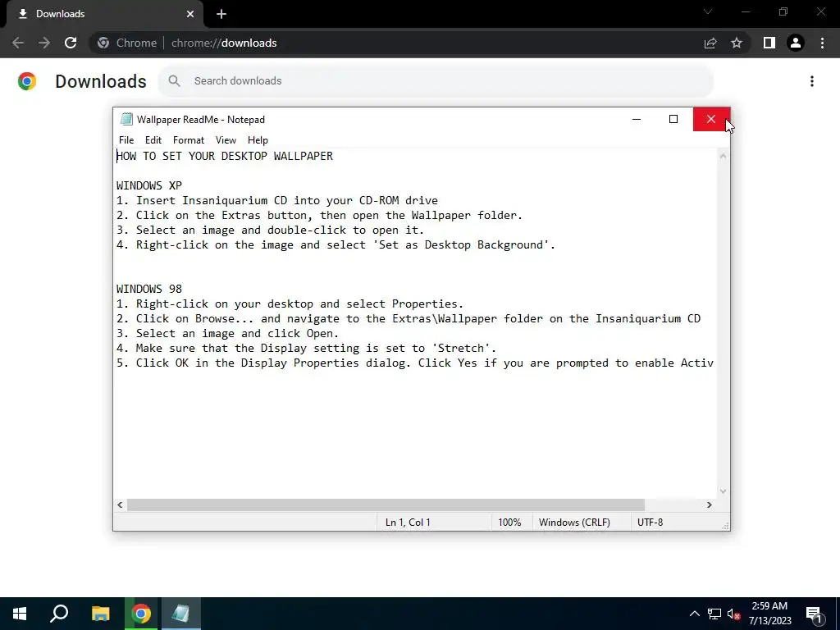This screenshot has width=840, height=630.
Task: Click the 'Stretch' display setting line
Action: point(307,348)
